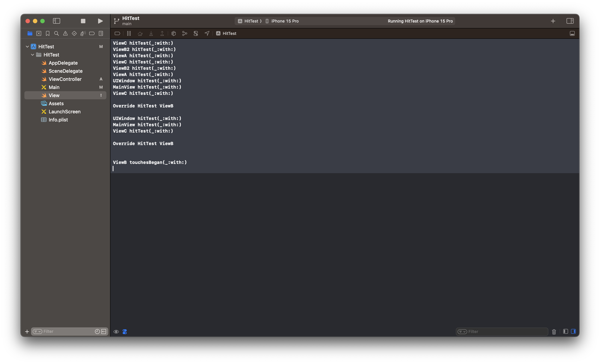Select the ViewController file
The height and width of the screenshot is (364, 600).
coord(65,79)
